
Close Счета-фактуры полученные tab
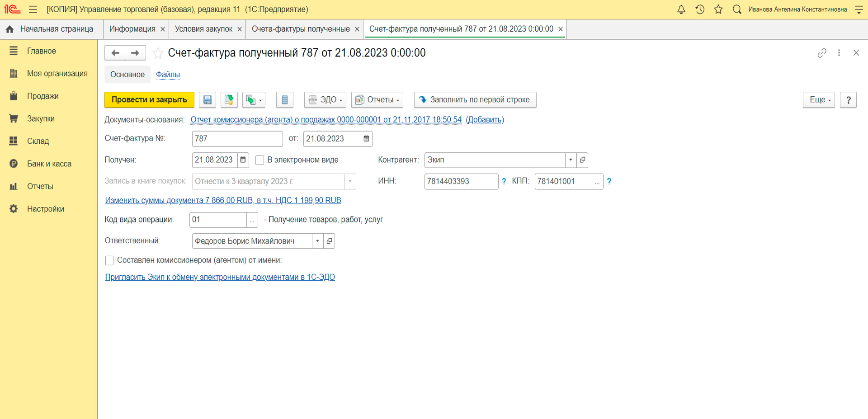pos(357,29)
